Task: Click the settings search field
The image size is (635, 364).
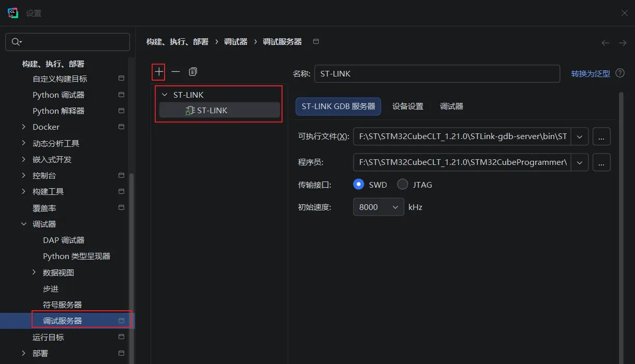Action: (x=68, y=42)
